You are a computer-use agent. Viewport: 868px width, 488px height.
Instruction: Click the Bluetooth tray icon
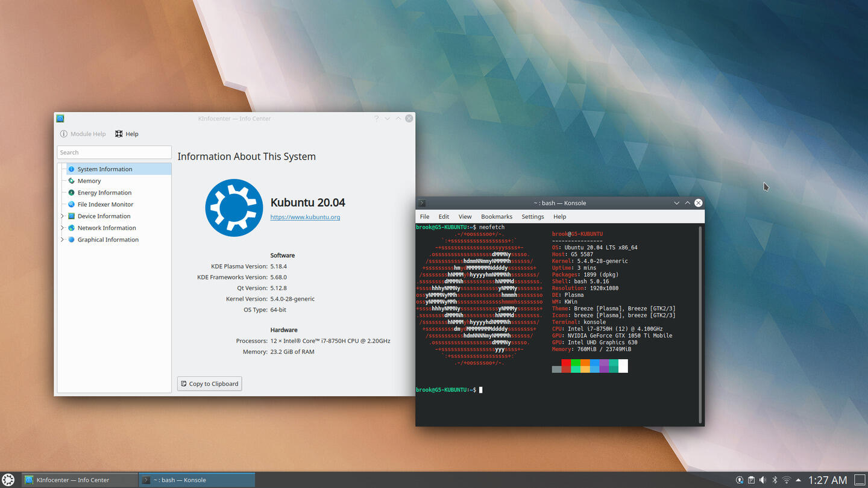pyautogui.click(x=775, y=480)
